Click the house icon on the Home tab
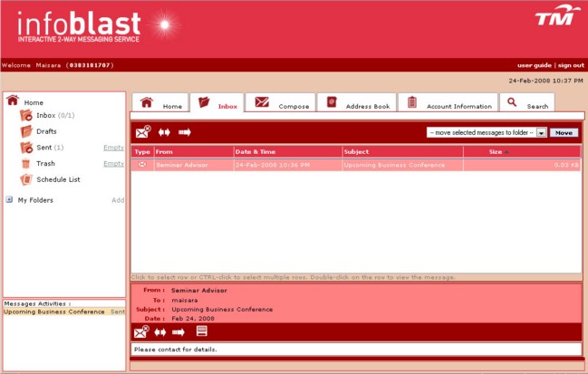Viewport: 588px width, 374px height. [x=147, y=102]
